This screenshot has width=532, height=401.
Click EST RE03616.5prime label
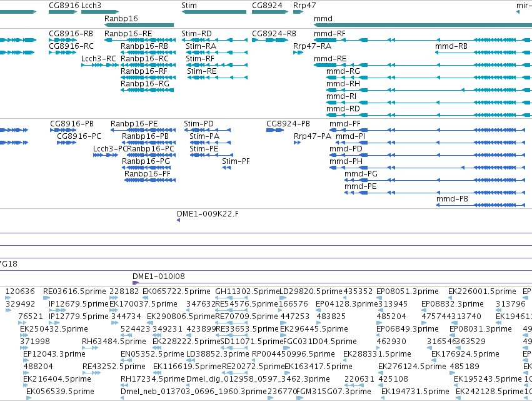pyautogui.click(x=74, y=292)
